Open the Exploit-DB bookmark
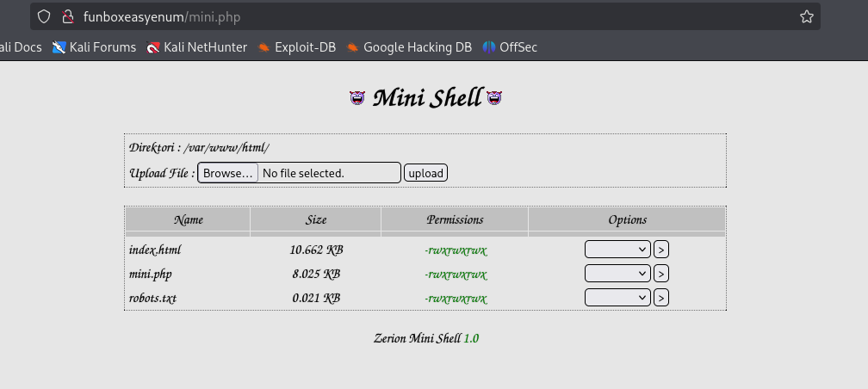Screen dimensions: 868x389 click(x=296, y=47)
